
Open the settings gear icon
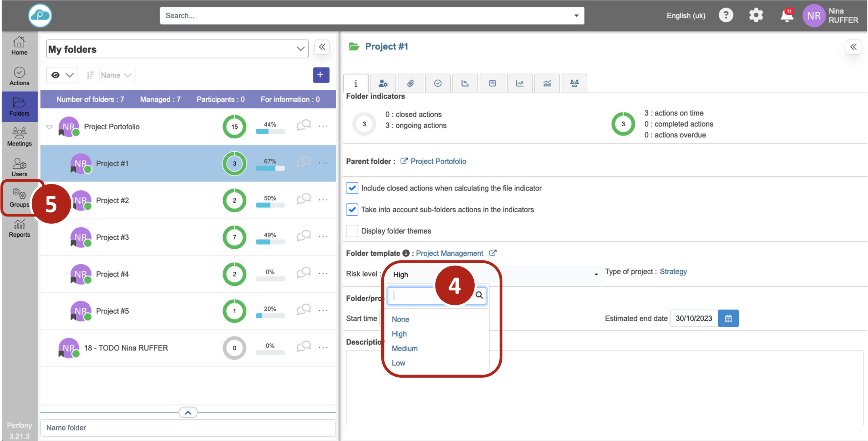click(x=756, y=15)
